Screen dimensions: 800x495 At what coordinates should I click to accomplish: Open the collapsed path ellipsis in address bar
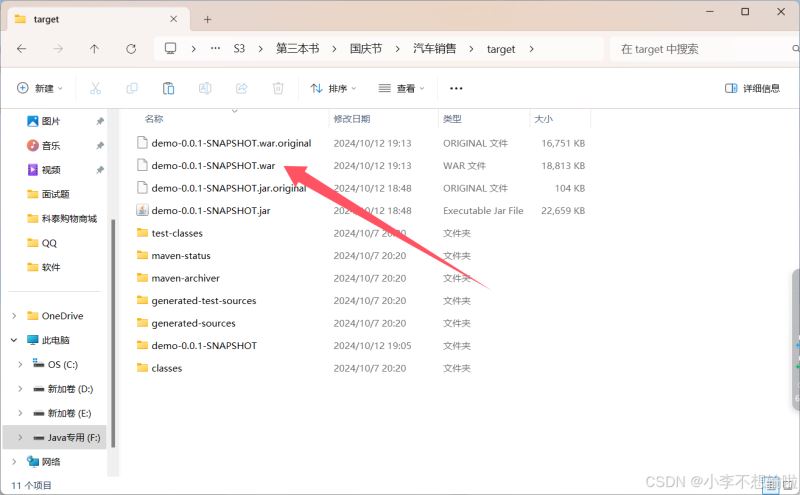(215, 48)
